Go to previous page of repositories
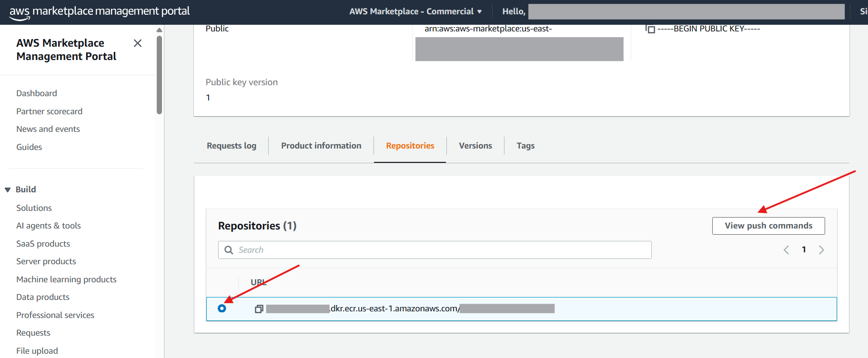 [x=786, y=250]
